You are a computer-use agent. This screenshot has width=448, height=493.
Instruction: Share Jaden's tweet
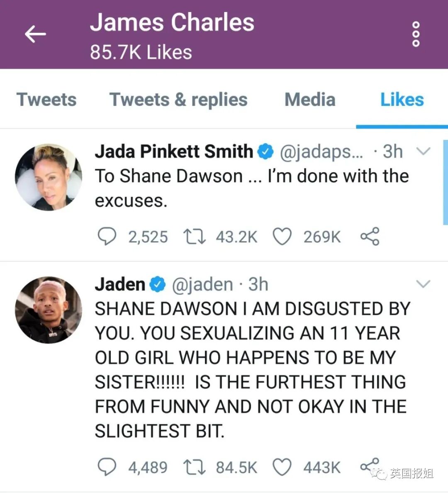[370, 466]
